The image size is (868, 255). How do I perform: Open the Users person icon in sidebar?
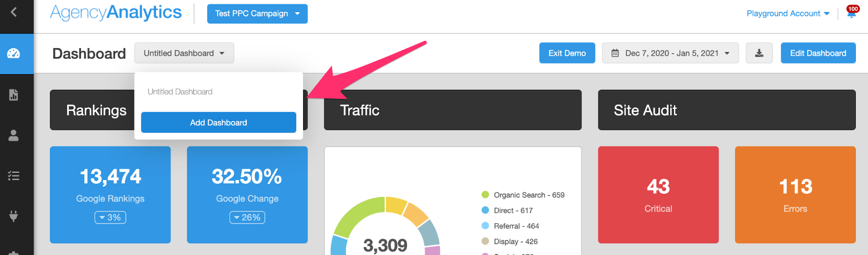[x=13, y=135]
